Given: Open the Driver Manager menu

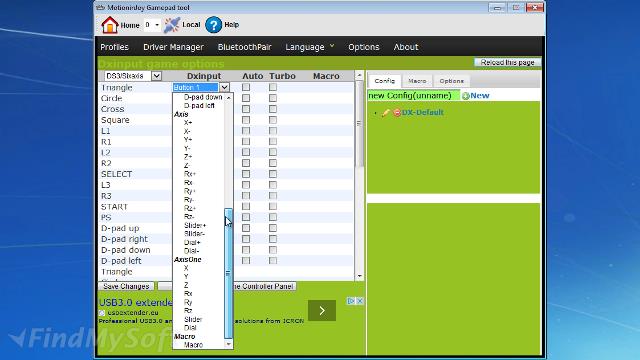Looking at the screenshot, I should [173, 47].
